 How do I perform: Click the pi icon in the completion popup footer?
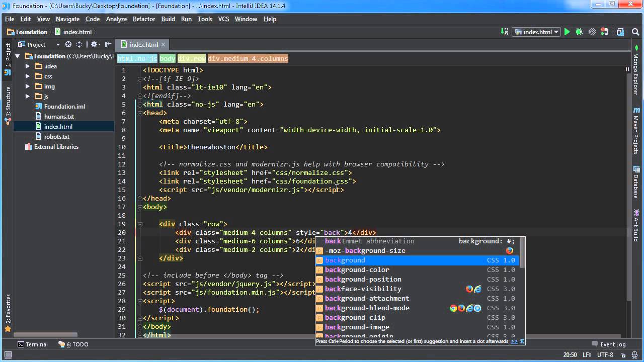pos(522,341)
